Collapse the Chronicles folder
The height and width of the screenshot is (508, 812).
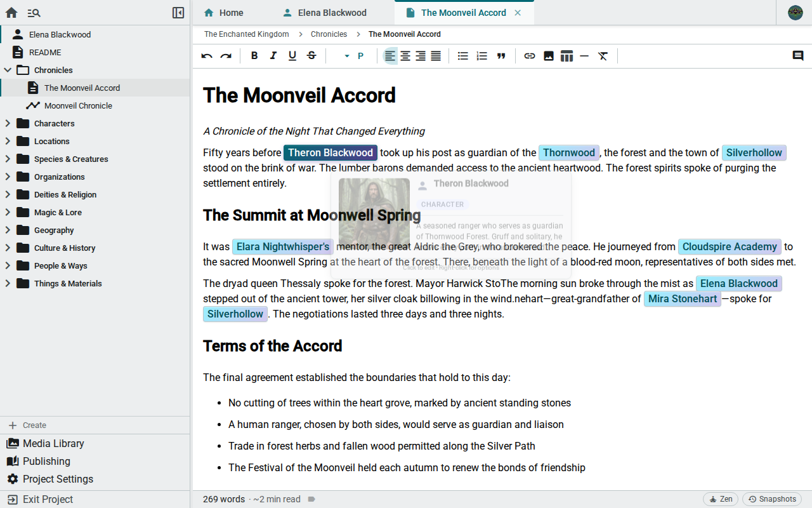(x=8, y=70)
